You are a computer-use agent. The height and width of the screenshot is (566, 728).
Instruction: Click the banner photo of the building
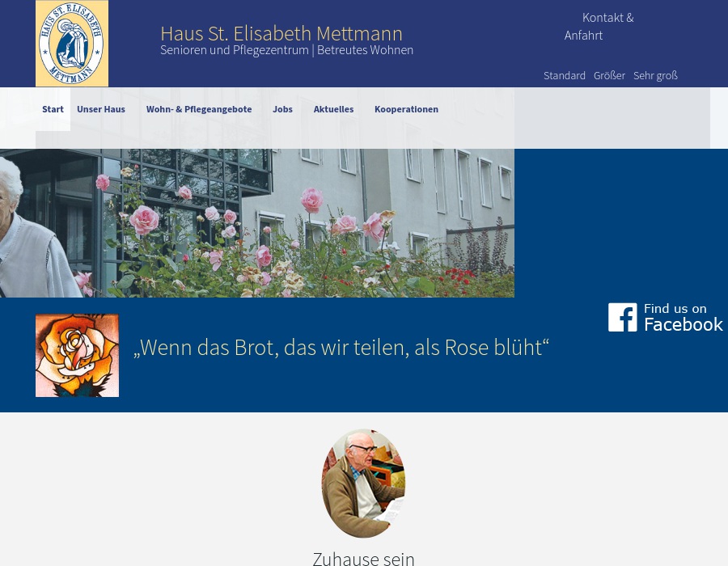[x=257, y=222]
